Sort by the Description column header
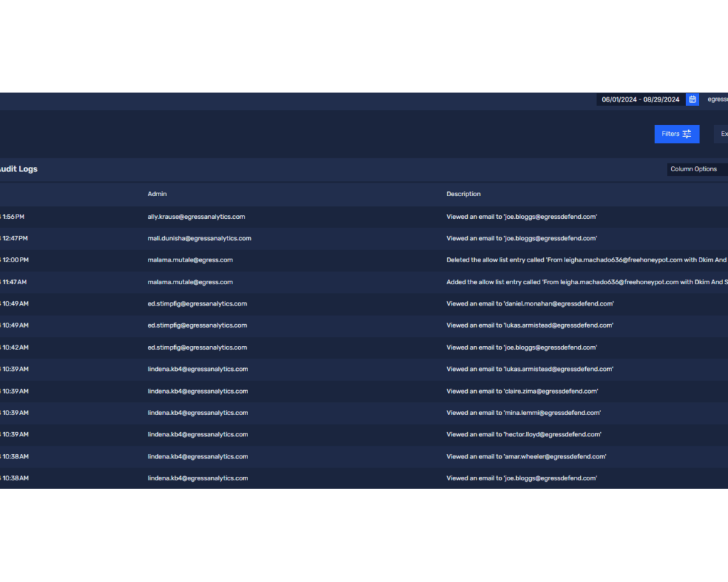Viewport: 728px width, 582px height. pos(463,193)
